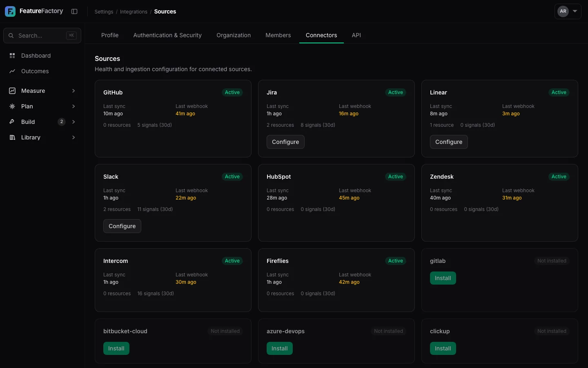Viewport: 588px width, 368px height.
Task: Toggle the sidebar collapse icon
Action: click(74, 11)
